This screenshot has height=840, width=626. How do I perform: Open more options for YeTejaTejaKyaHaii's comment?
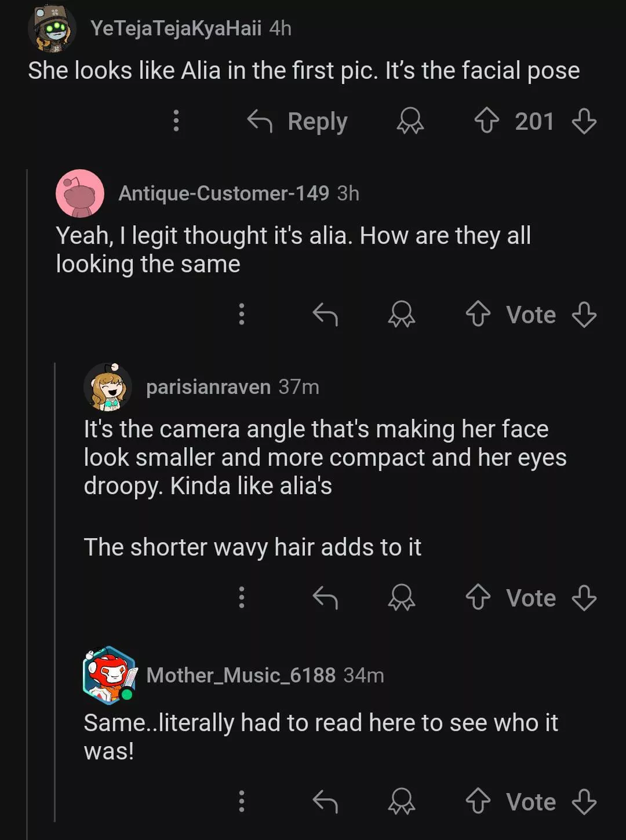click(176, 121)
